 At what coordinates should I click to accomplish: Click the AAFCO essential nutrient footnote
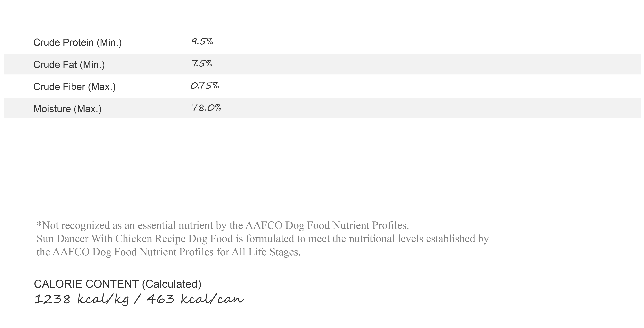(223, 225)
